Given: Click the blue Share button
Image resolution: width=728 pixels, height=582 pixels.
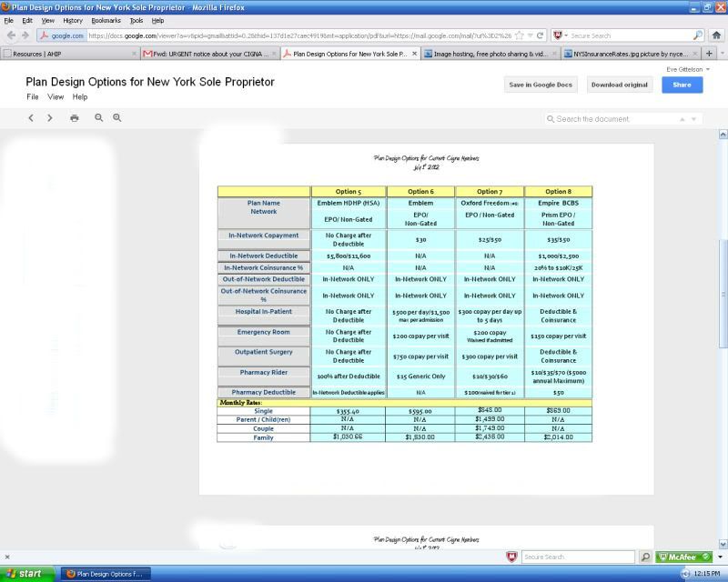Looking at the screenshot, I should coord(682,85).
